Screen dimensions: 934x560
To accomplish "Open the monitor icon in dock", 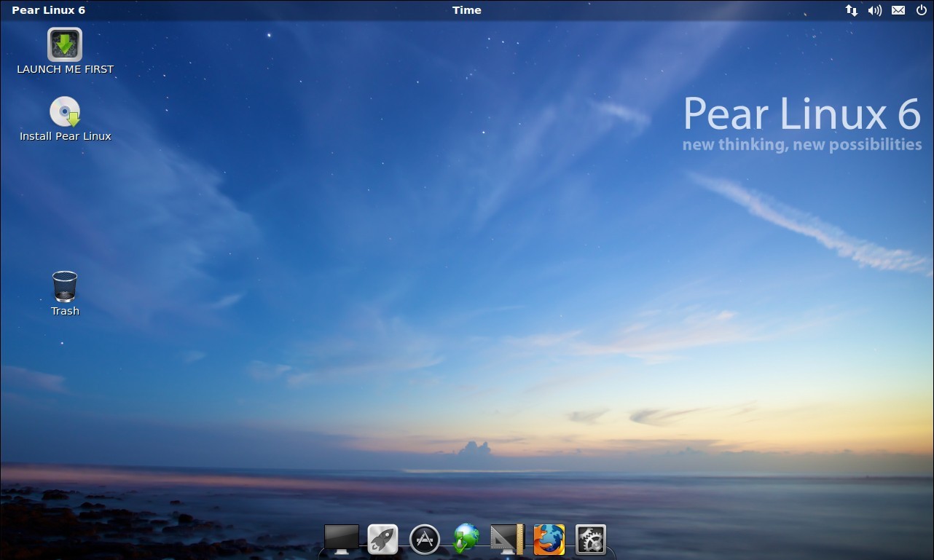I will [342, 540].
